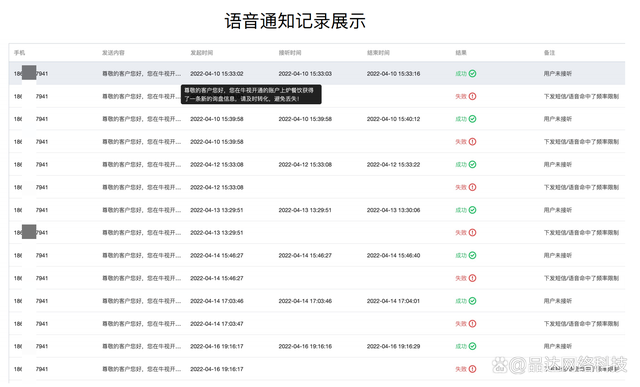Select the answer time 2022-04-13 13:29:51
Image resolution: width=640 pixels, height=387 pixels.
tap(305, 210)
